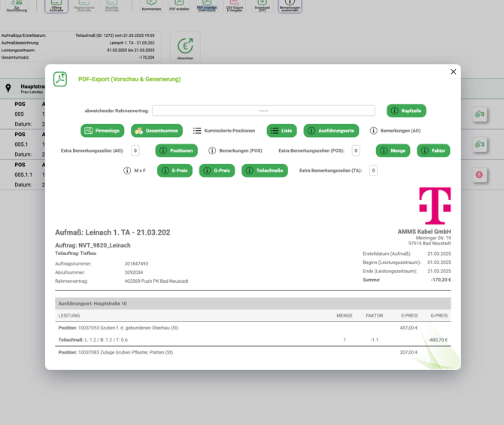
Task: Toggle the Kopfzeile option
Action: (406, 111)
